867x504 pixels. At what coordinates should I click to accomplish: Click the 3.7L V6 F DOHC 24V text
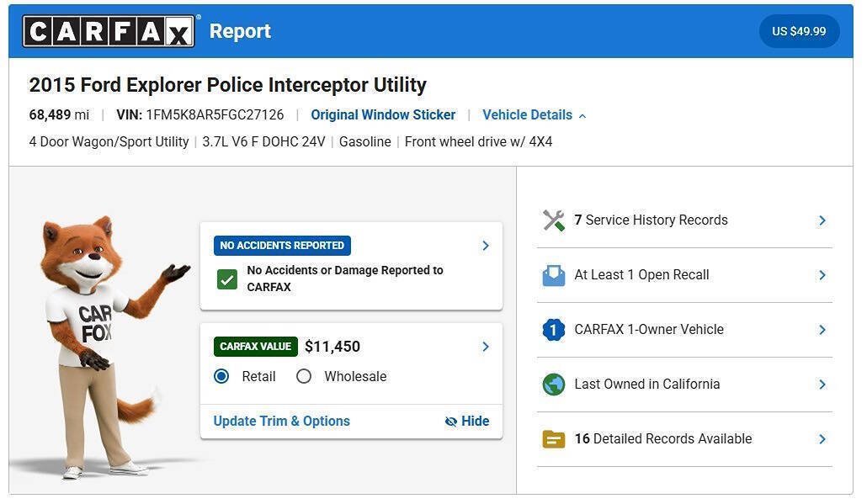(263, 142)
